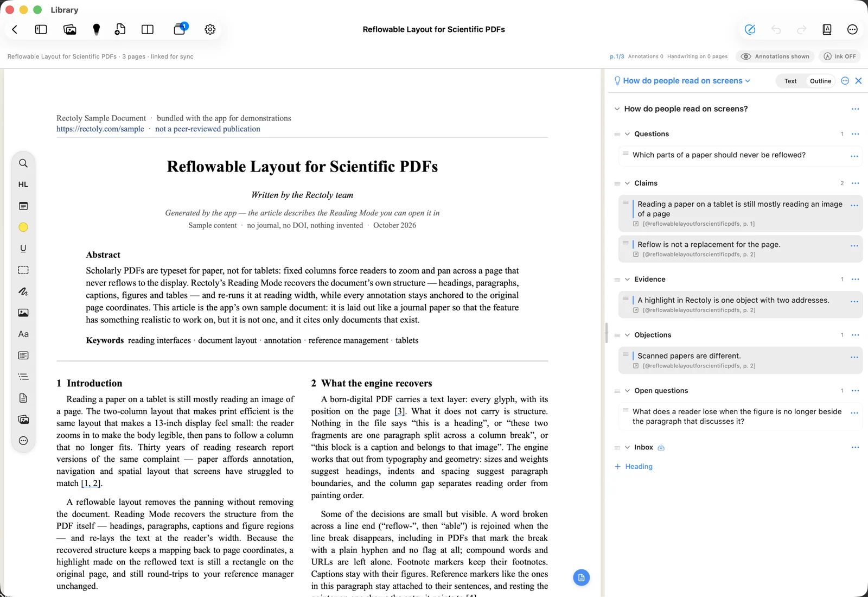Collapse the Claims section
Viewport: 868px width, 597px height.
pos(627,183)
